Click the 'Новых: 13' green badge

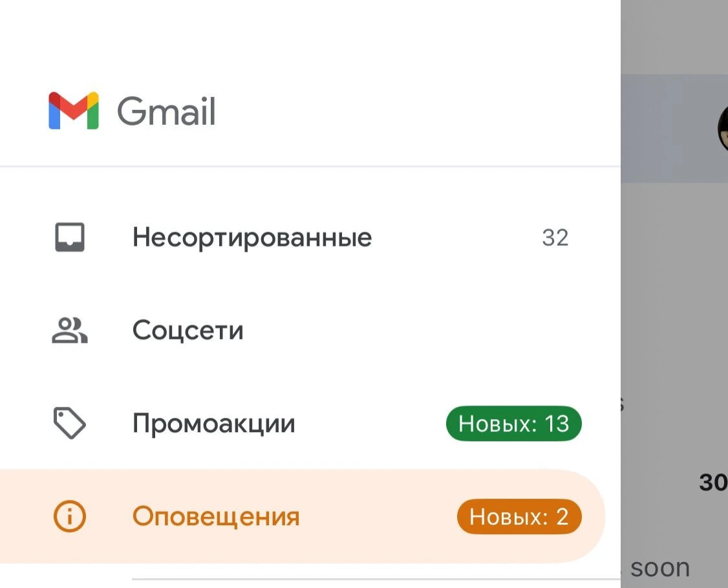pyautogui.click(x=513, y=423)
